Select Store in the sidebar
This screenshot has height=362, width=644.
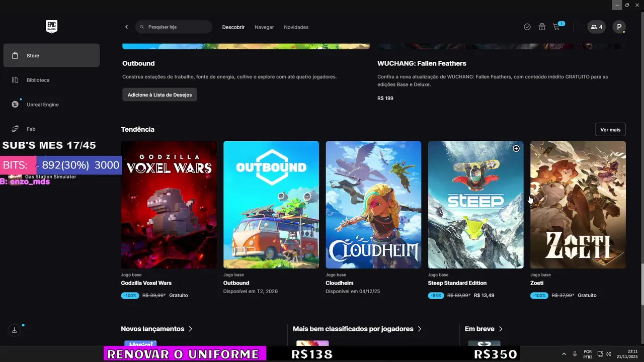[x=51, y=55]
